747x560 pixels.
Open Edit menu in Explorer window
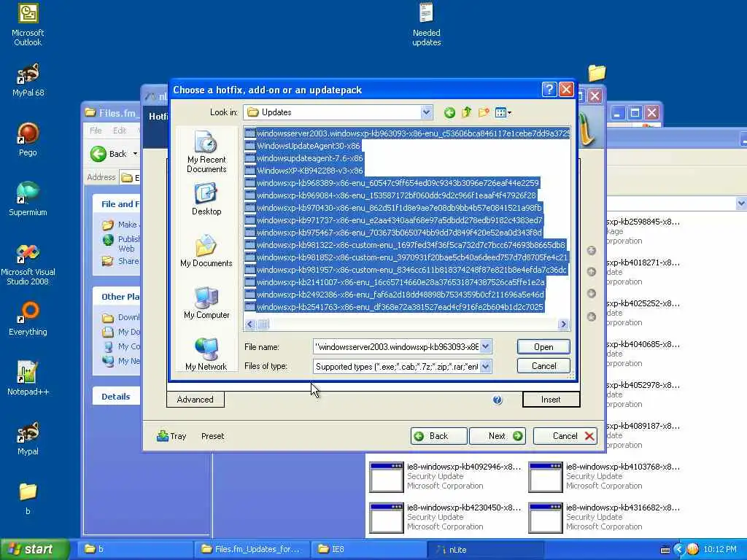[120, 131]
